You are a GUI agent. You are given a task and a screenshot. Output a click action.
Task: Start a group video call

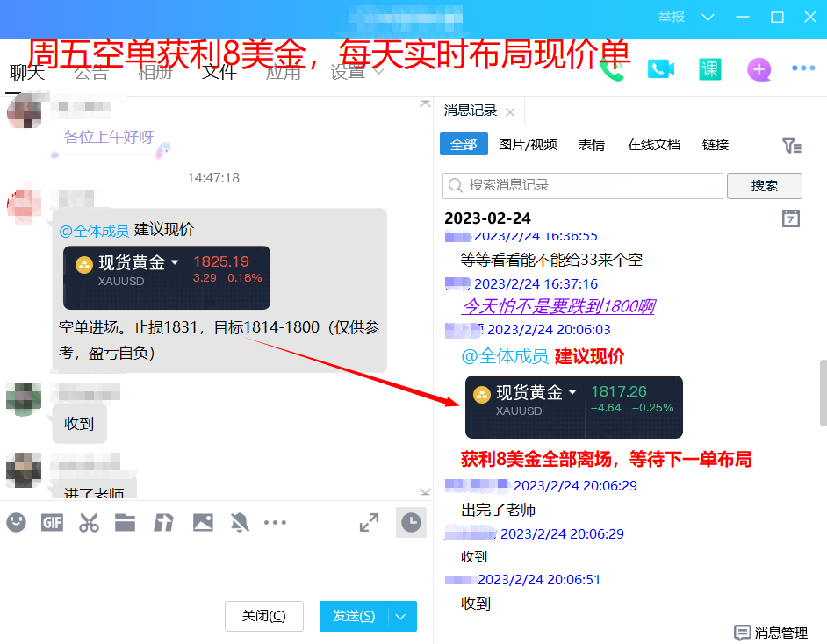(660, 69)
